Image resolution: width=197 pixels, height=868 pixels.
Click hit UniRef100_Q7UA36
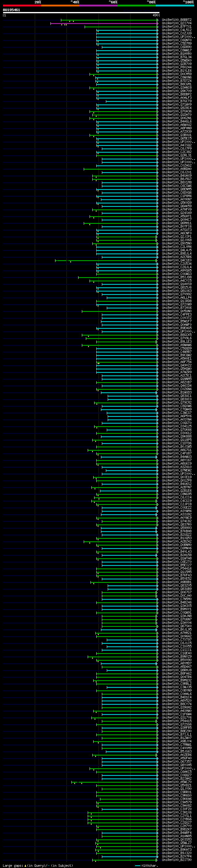click(x=176, y=111)
